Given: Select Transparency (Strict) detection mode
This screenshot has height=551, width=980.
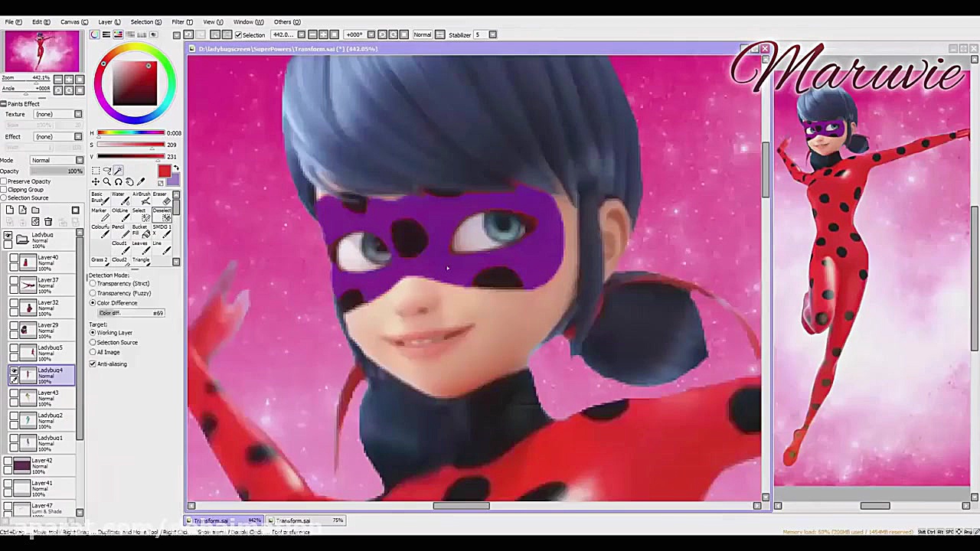Looking at the screenshot, I should click(93, 284).
